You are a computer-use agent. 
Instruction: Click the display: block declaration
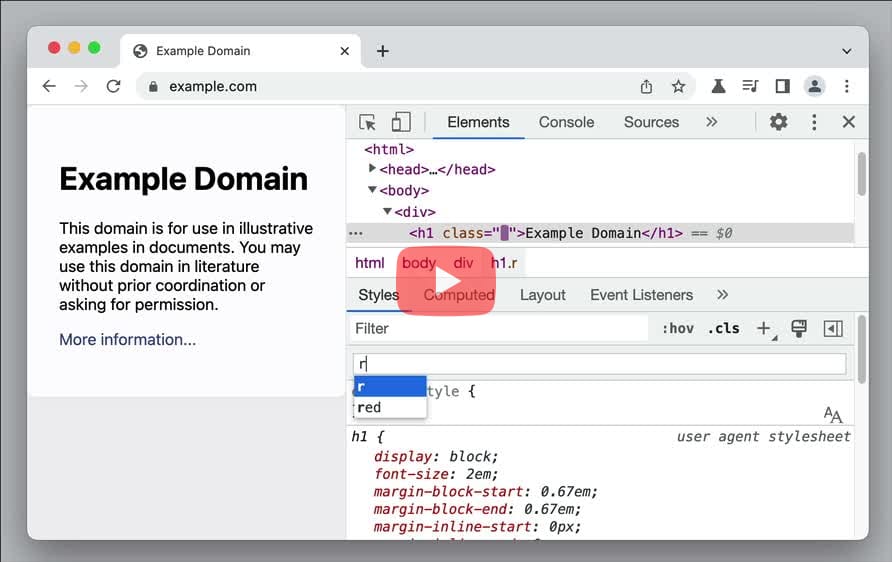[436, 456]
